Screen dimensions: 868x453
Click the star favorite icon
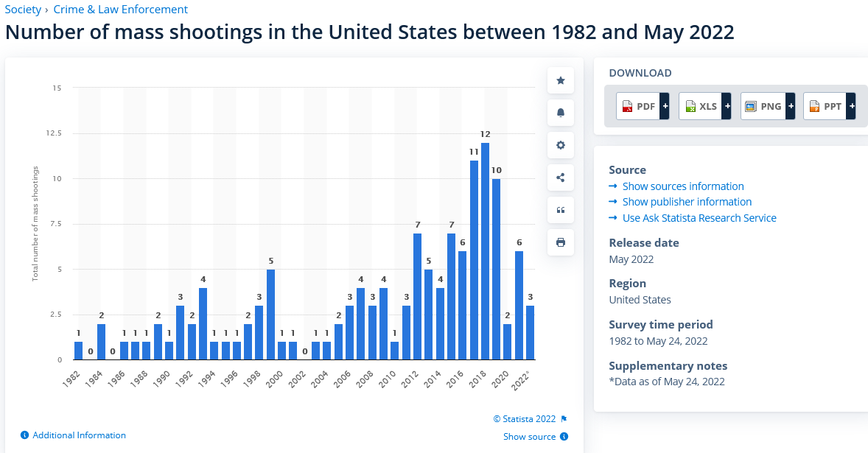coord(560,80)
